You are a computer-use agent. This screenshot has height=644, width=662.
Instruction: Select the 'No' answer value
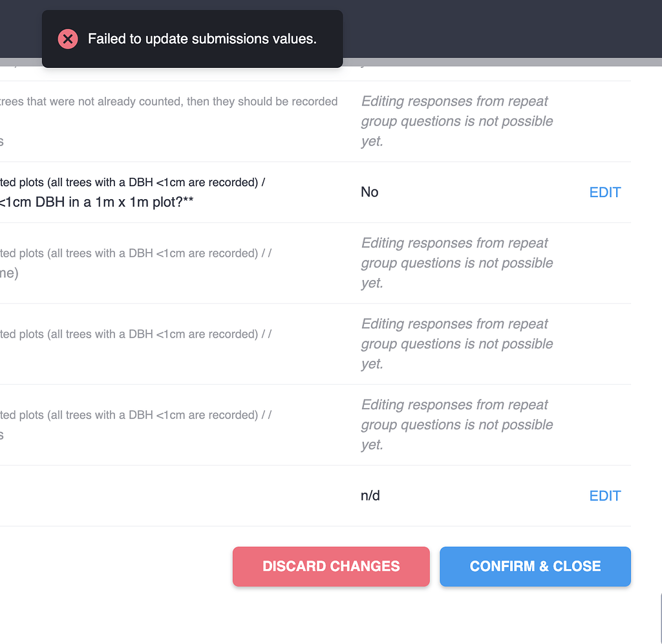click(368, 192)
